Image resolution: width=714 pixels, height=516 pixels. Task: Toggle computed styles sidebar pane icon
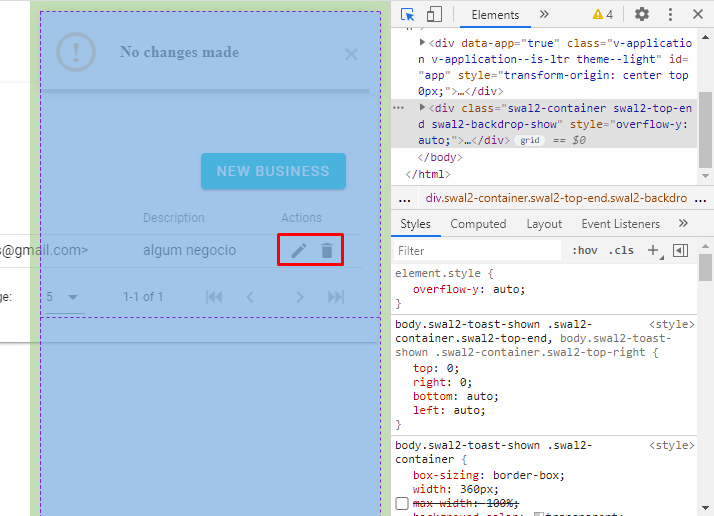[x=680, y=250]
